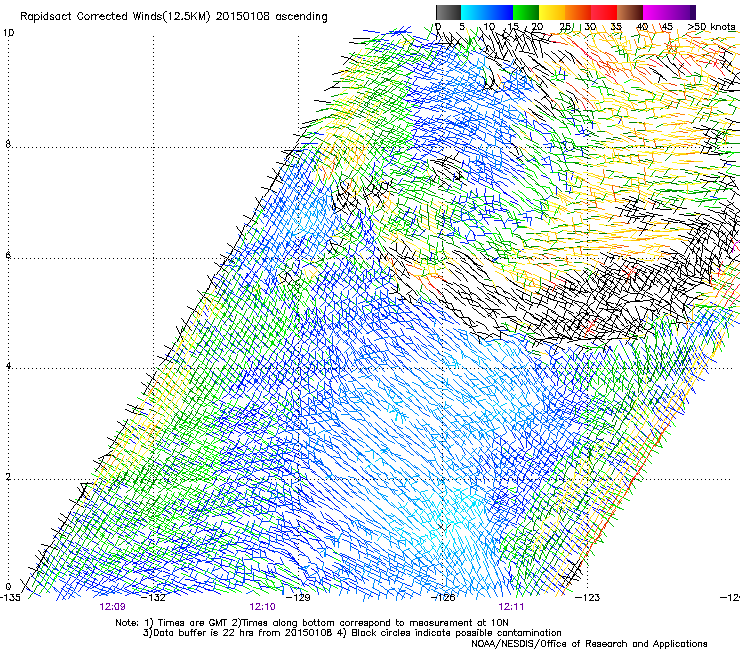Select the "35" legend scale label
740x650 pixels.
coord(616,26)
